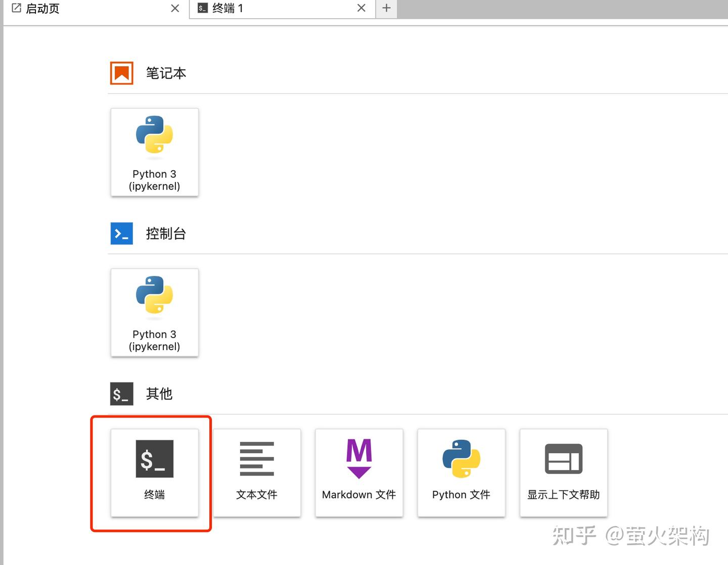Click the Markdown M arrow logo
The image size is (728, 565).
pyautogui.click(x=358, y=458)
